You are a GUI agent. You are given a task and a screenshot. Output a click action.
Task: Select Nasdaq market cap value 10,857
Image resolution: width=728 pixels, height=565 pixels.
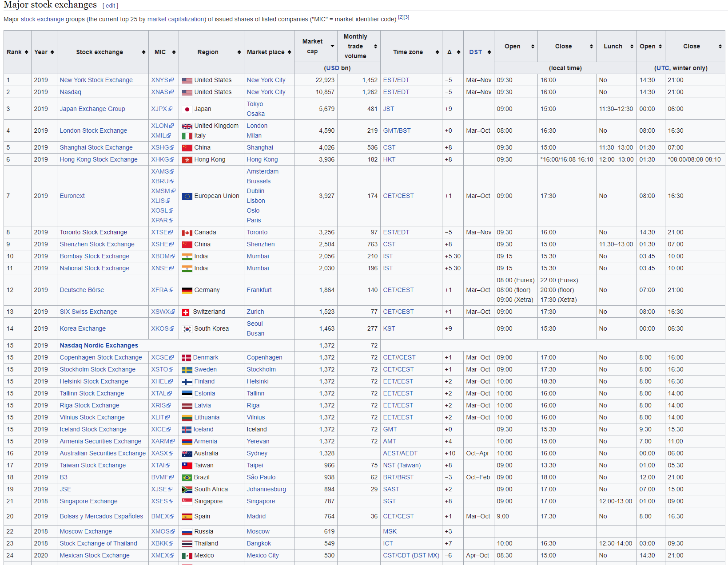(325, 92)
